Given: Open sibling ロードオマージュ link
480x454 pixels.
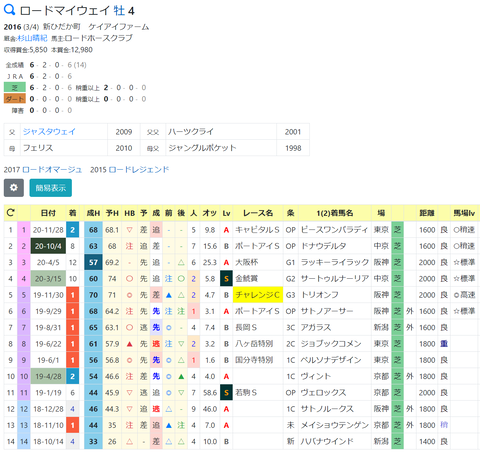Looking at the screenshot, I should 52,170.
